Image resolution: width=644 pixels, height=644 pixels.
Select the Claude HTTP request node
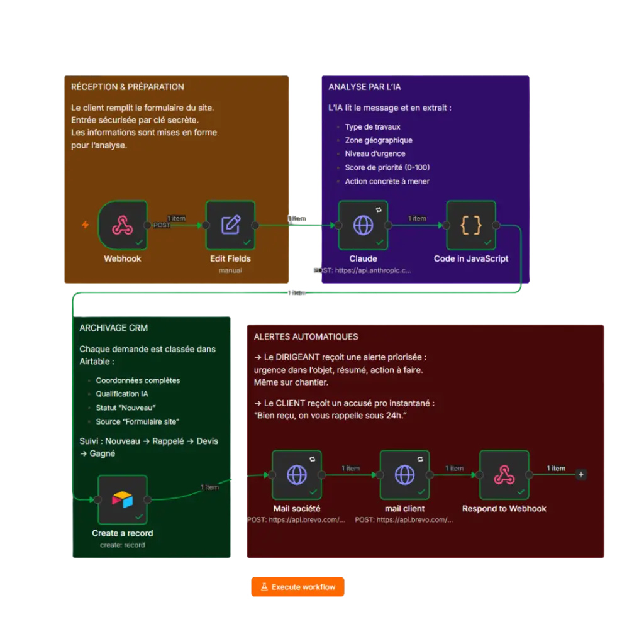[x=363, y=225]
